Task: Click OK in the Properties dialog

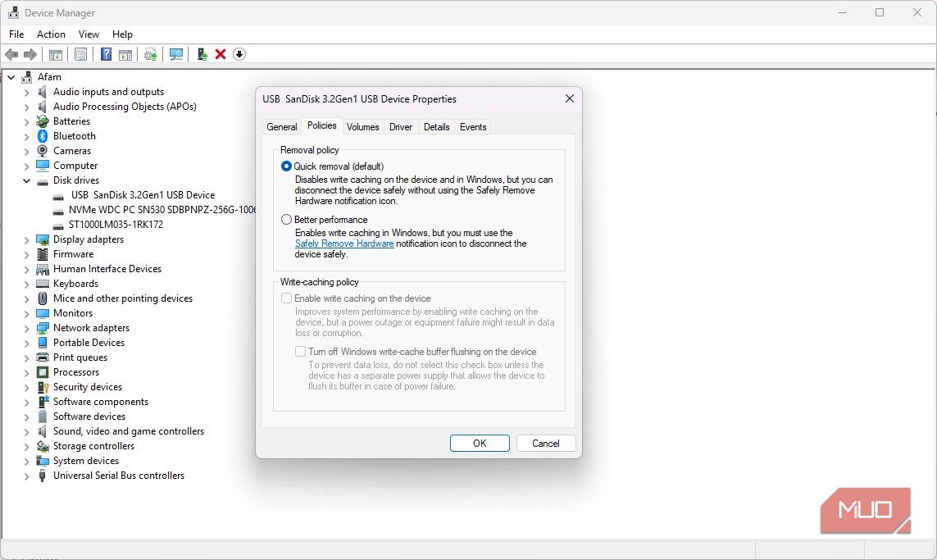Action: (x=480, y=444)
